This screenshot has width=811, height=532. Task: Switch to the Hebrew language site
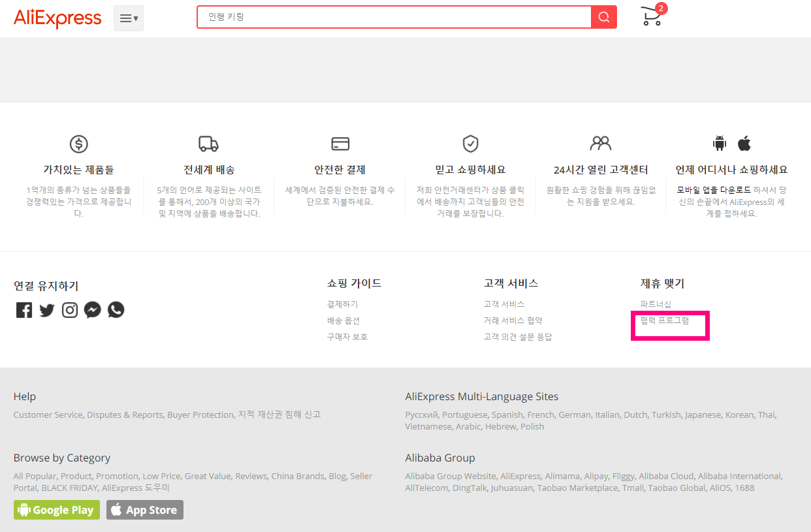click(500, 426)
